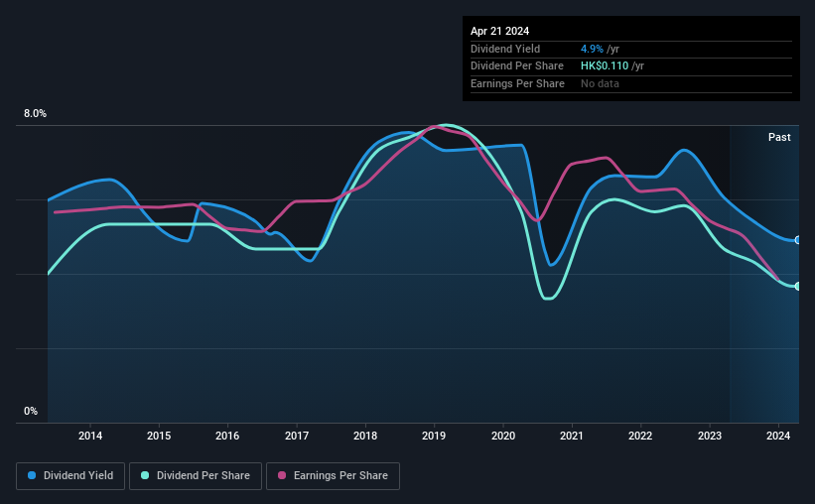Click the 2020 x-axis label
This screenshot has height=504, width=815.
503,436
